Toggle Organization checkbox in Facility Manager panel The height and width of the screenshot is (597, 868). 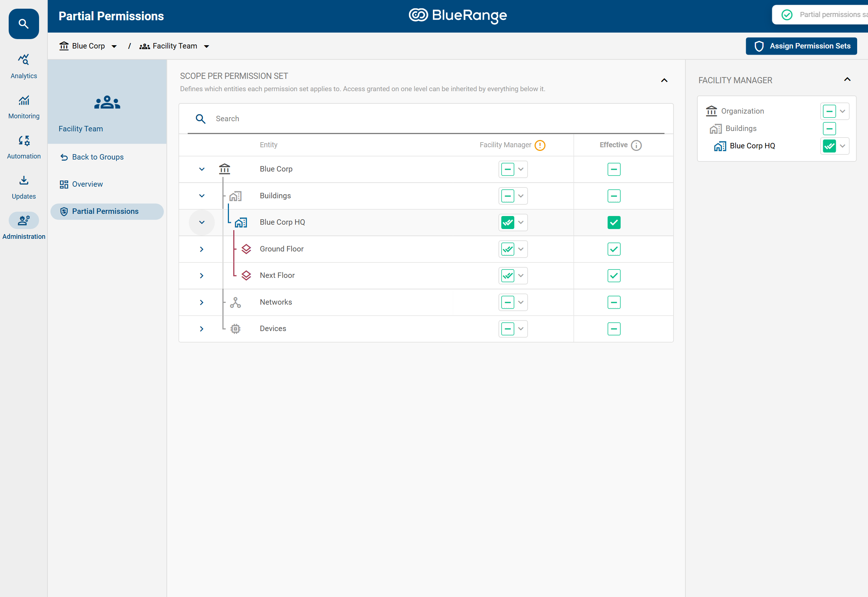tap(829, 111)
